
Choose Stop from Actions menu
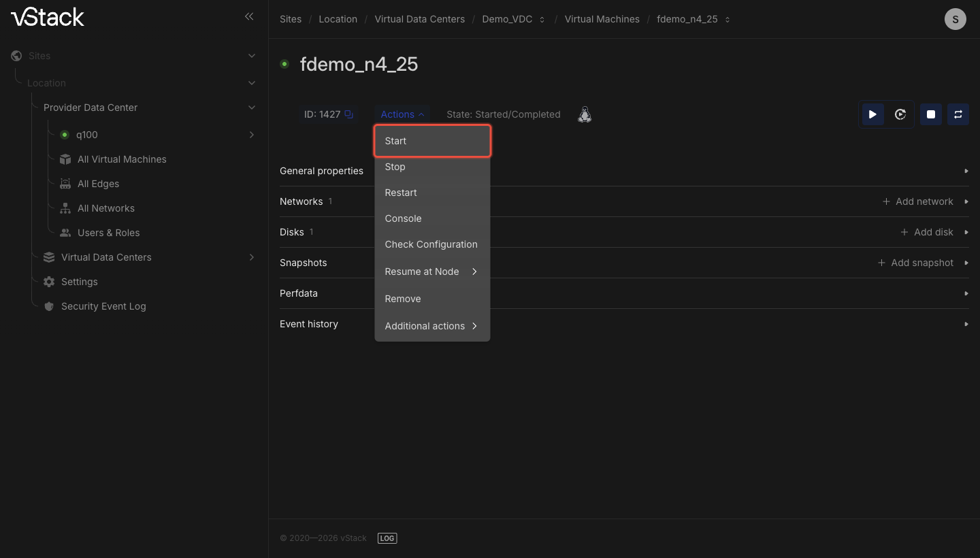click(432, 167)
